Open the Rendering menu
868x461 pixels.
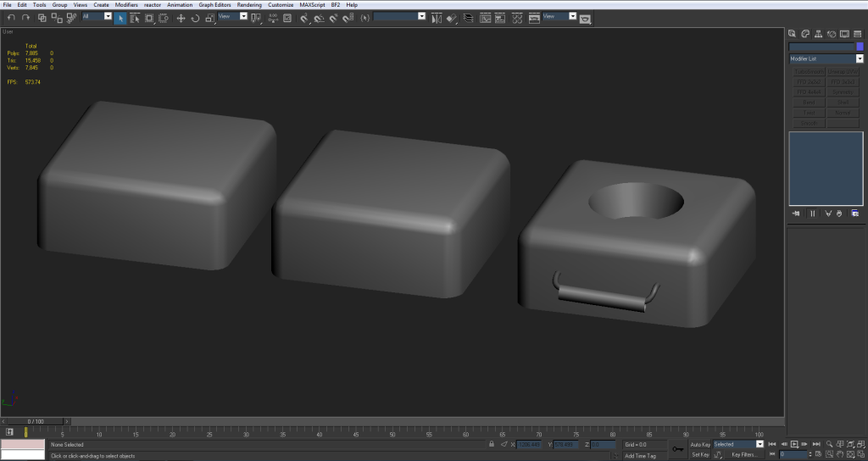pyautogui.click(x=249, y=5)
